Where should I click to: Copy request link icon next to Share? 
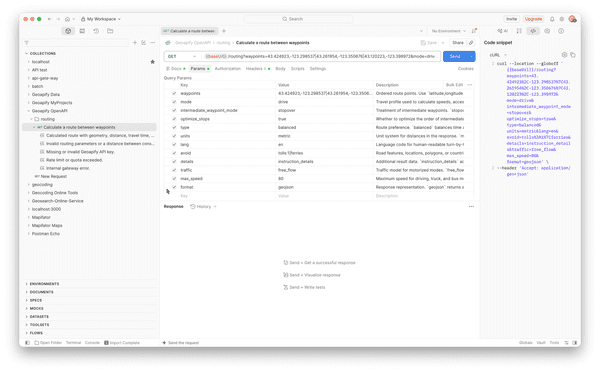pos(471,43)
